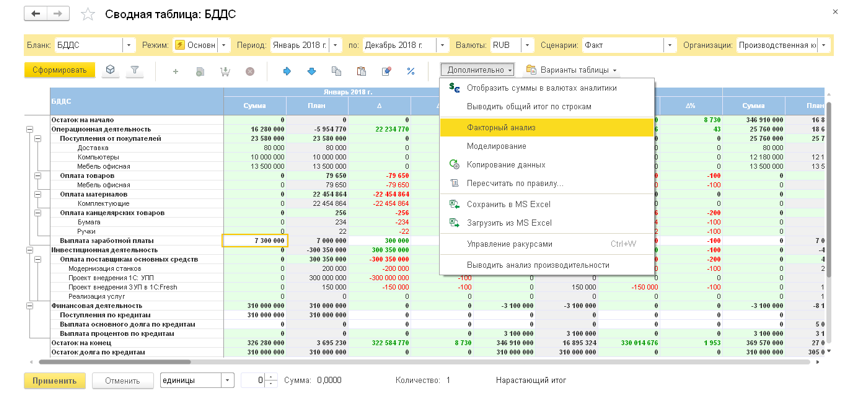Choose Факторный анализ menu item
The height and width of the screenshot is (396, 860).
tap(547, 127)
